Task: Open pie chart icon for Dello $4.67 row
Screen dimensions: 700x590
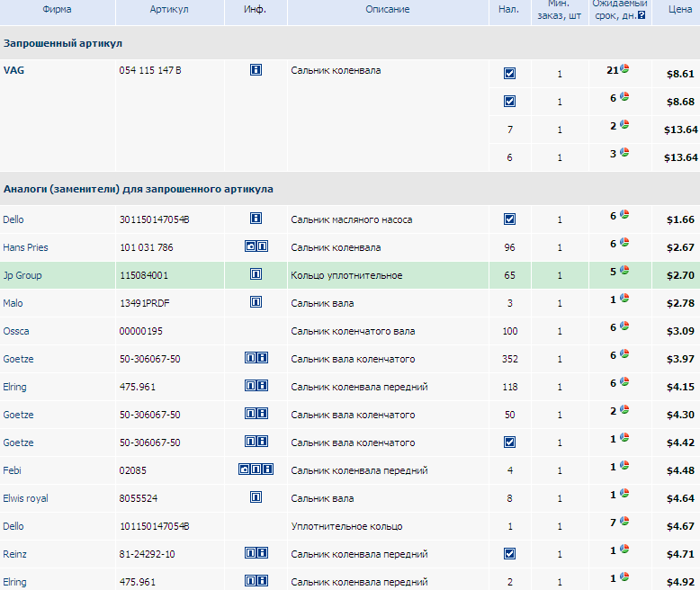Action: click(624, 522)
